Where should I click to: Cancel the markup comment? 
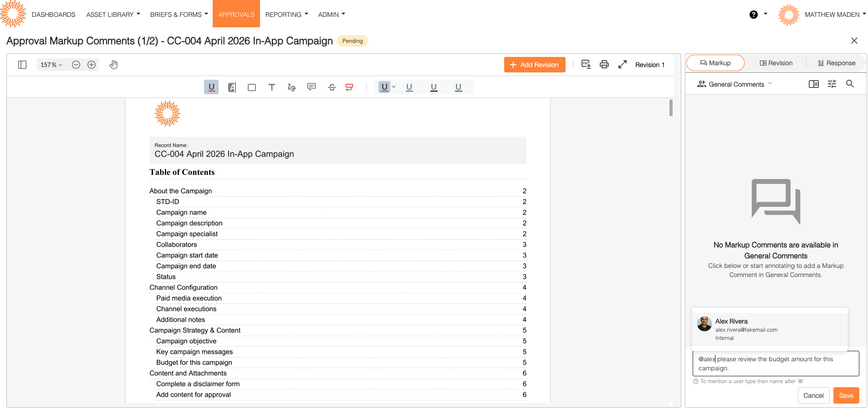(x=813, y=395)
